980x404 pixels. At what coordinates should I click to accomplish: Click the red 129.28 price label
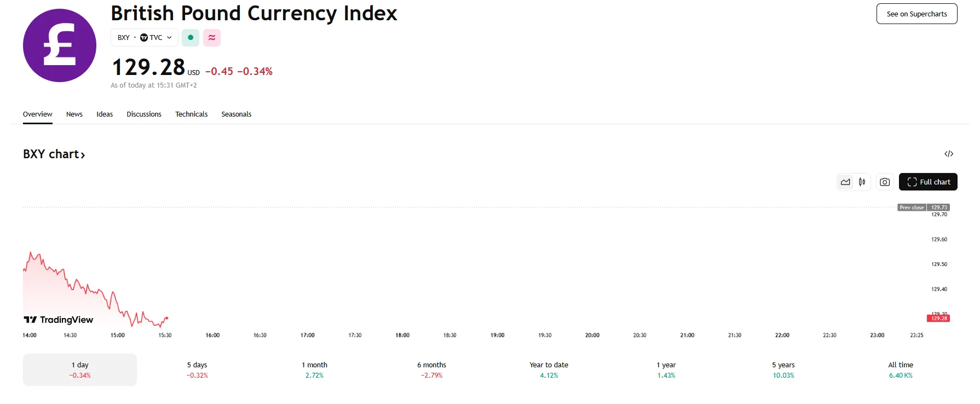(x=938, y=319)
